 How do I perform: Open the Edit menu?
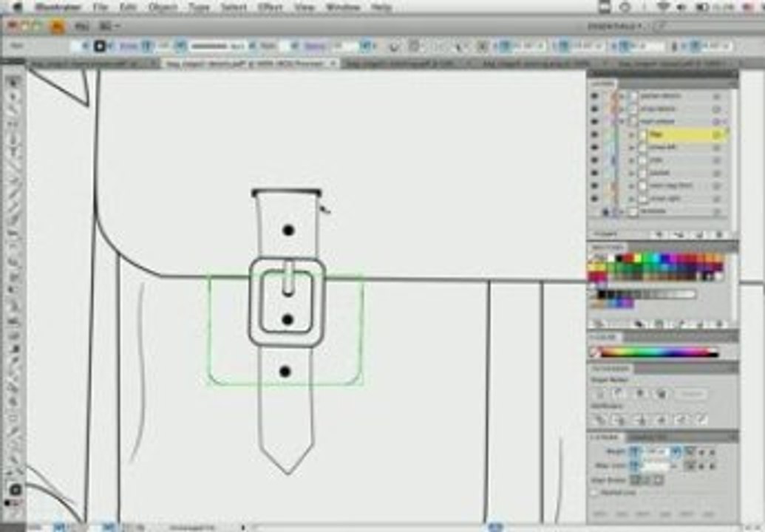pyautogui.click(x=127, y=7)
